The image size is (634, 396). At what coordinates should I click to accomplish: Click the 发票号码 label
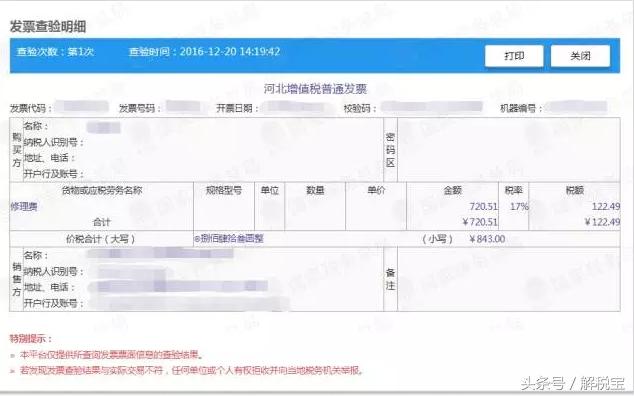[x=139, y=108]
